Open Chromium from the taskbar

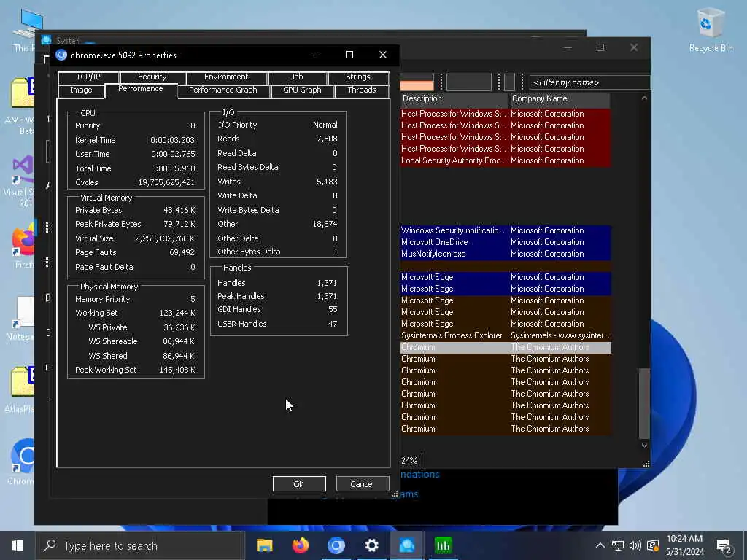tap(336, 545)
